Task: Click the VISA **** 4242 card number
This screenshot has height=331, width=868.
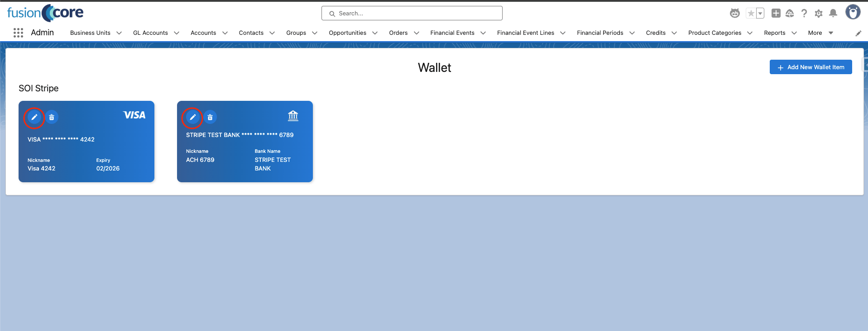Action: (x=61, y=139)
